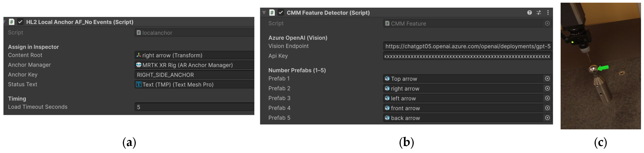Click the Vision Endpoint URL field

[x=467, y=46]
